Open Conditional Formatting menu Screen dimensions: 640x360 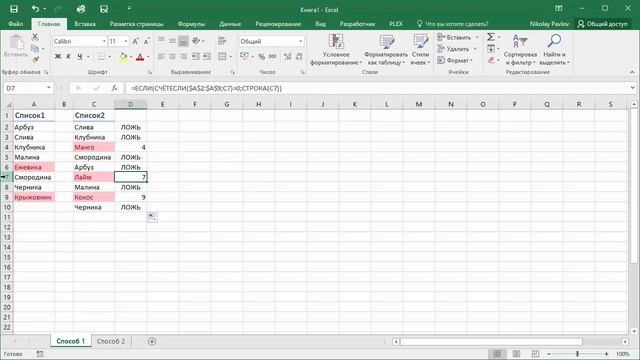[336, 50]
